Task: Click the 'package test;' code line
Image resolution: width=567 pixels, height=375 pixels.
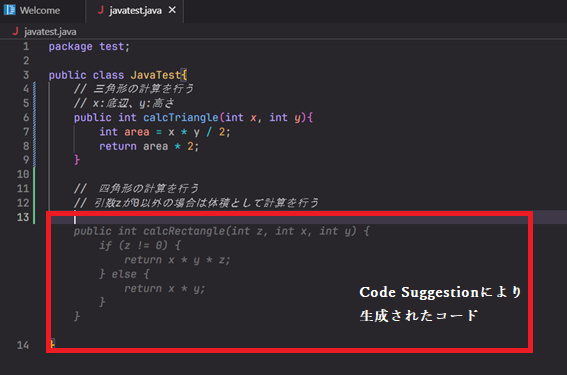Action: pos(89,47)
